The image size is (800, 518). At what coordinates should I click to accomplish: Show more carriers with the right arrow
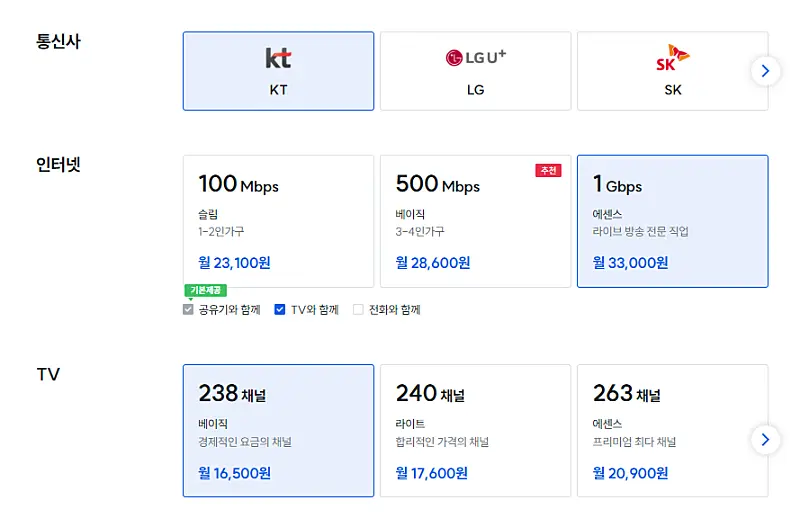tap(765, 71)
